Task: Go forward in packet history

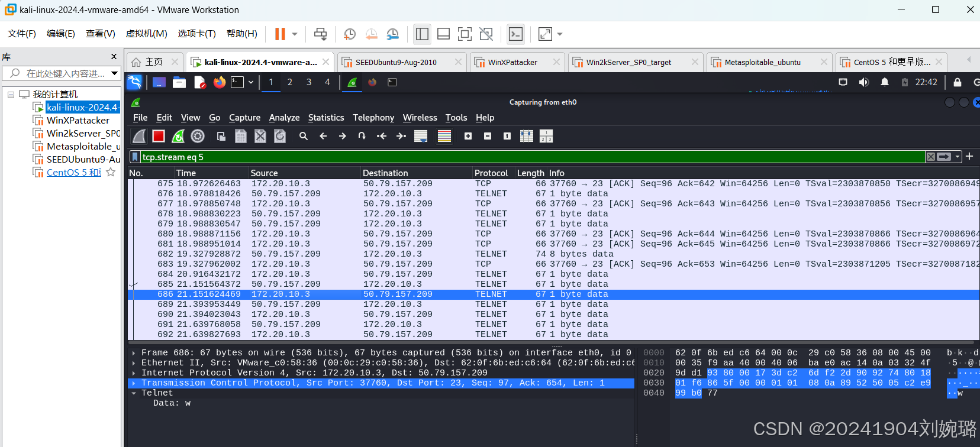Action: [343, 137]
